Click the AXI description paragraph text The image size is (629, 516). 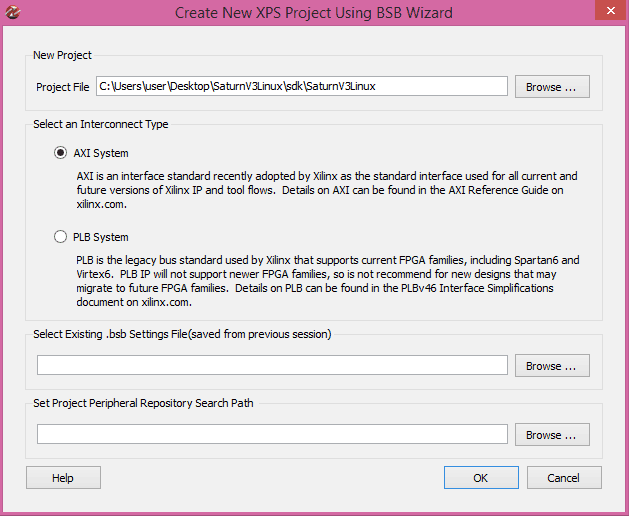(x=327, y=190)
